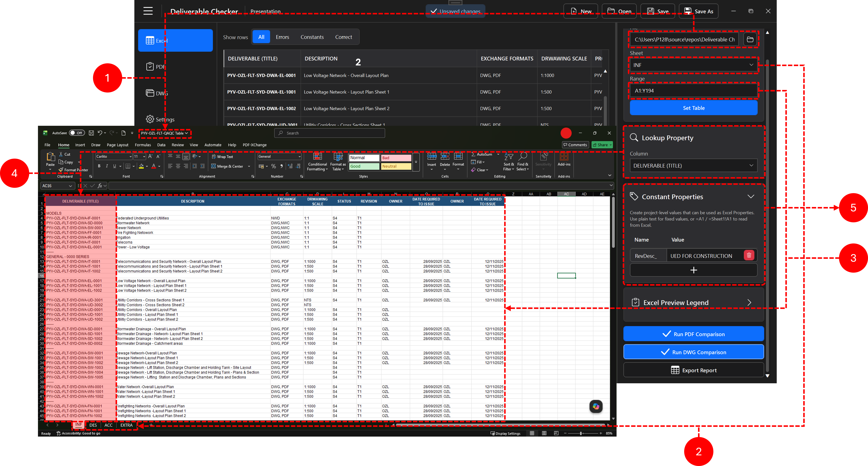This screenshot has width=868, height=466.
Task: Show only Constants rows
Action: 312,37
